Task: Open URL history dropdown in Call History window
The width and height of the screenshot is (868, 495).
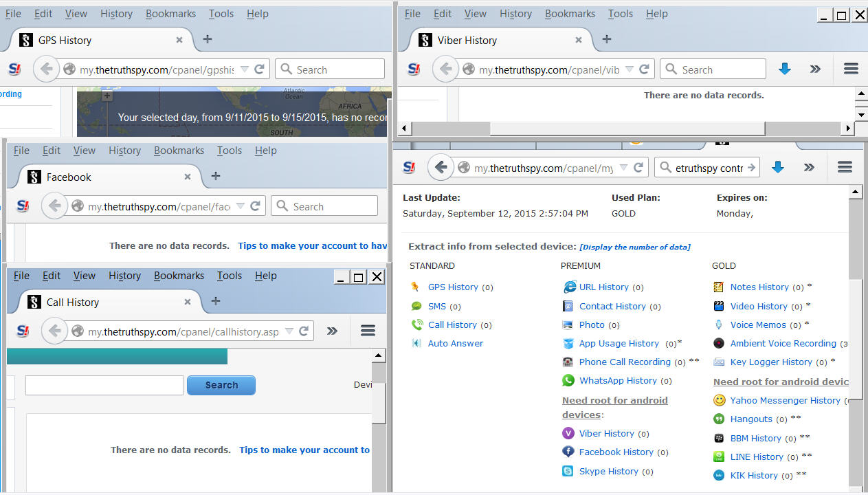Action: pos(289,331)
